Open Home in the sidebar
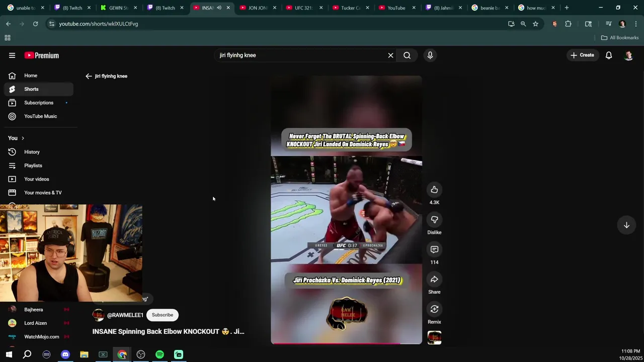 click(x=38, y=75)
